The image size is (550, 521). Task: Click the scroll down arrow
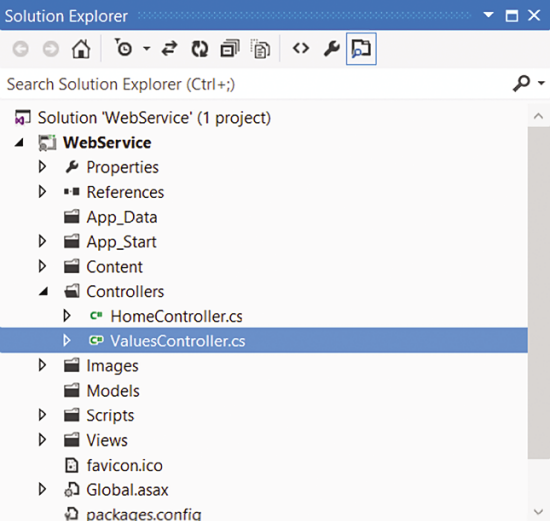(x=538, y=512)
